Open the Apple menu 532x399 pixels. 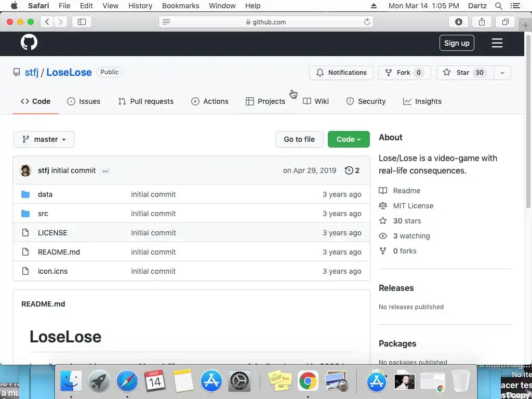[x=14, y=6]
